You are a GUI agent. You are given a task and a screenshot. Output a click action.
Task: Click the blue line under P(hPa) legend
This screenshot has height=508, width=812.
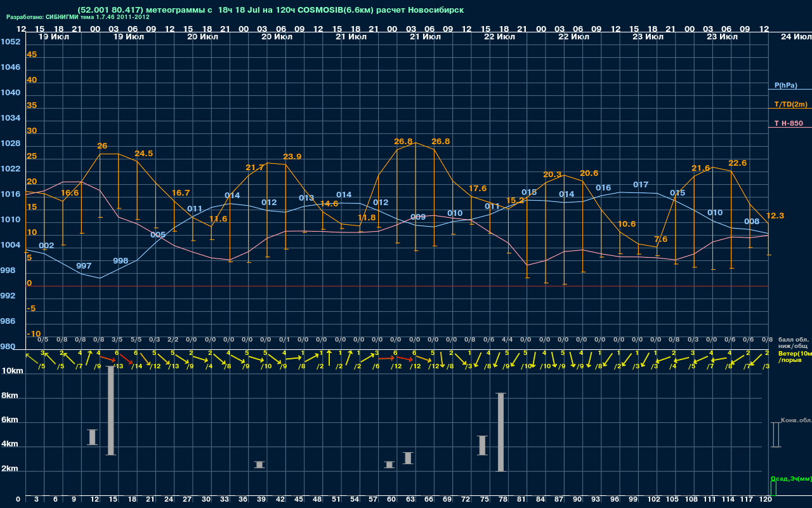[x=790, y=90]
